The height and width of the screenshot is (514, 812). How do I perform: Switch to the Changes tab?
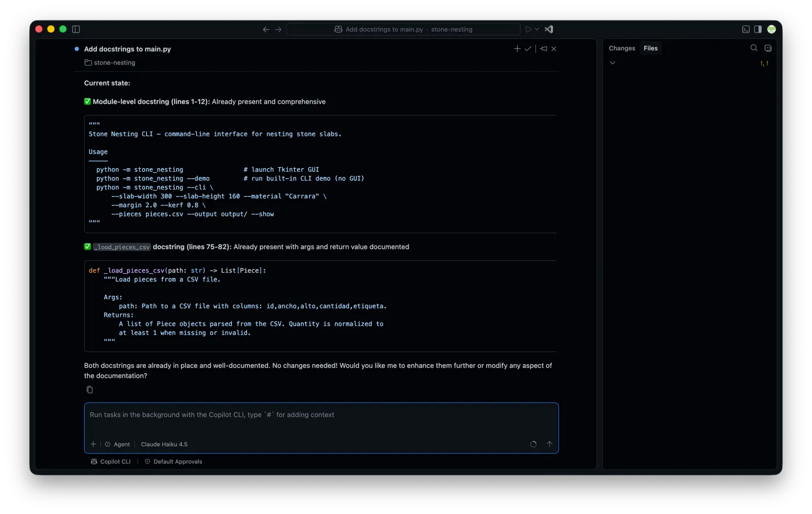[x=622, y=48]
